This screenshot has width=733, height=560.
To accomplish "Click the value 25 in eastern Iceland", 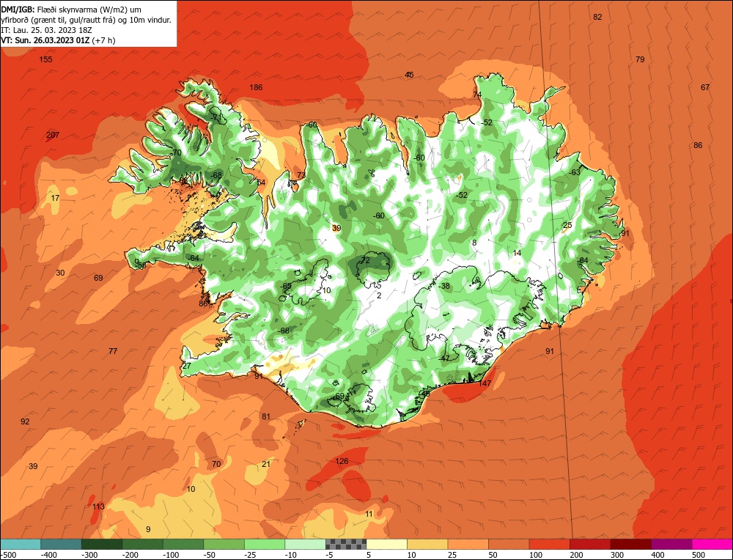I will pyautogui.click(x=567, y=225).
